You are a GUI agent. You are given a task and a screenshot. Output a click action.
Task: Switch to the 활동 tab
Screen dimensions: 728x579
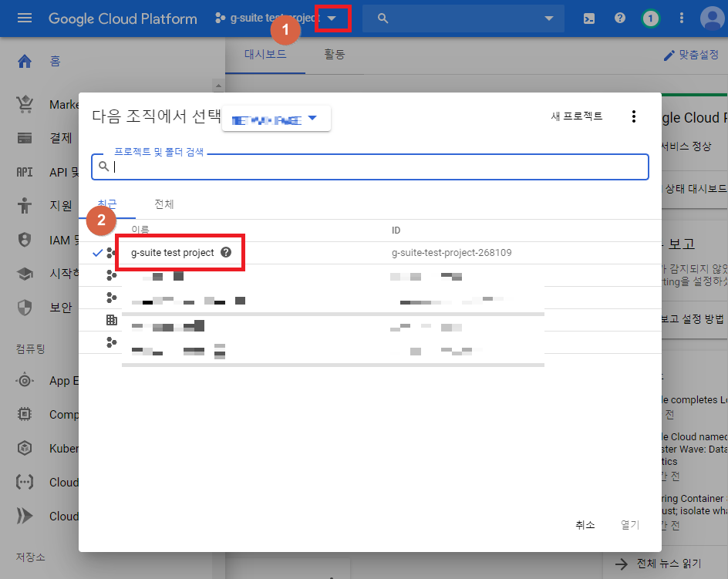[x=334, y=54]
